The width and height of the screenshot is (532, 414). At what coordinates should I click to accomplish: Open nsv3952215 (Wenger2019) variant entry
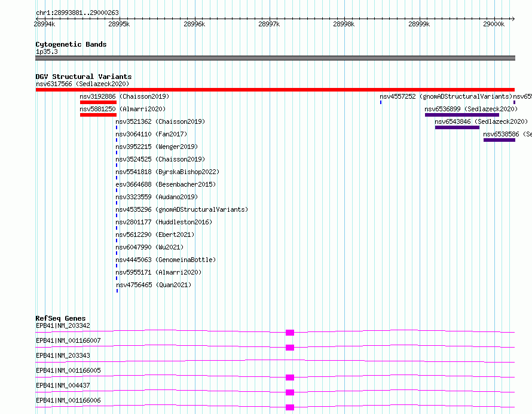(157, 147)
